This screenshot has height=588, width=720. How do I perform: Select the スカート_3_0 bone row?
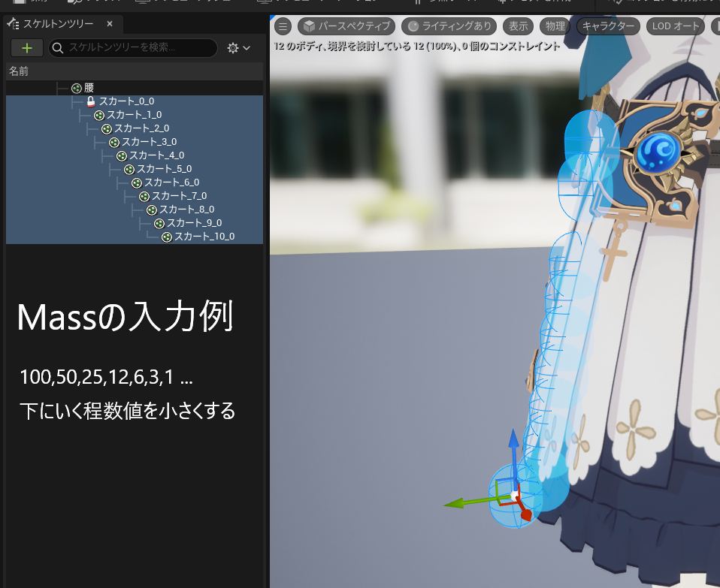point(134,142)
